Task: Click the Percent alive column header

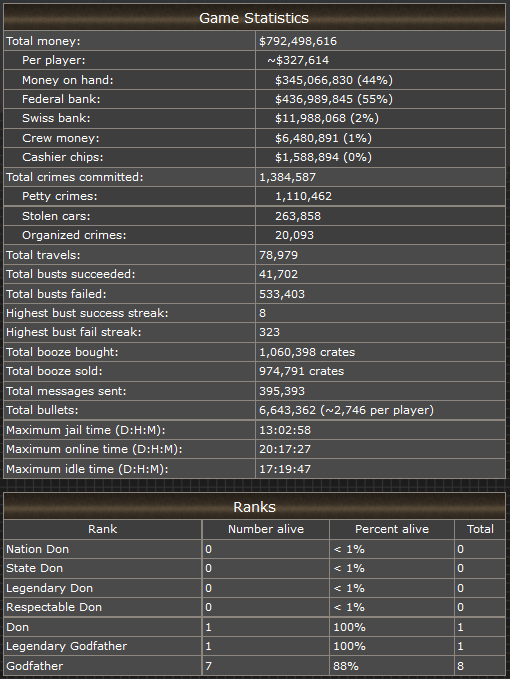Action: tap(392, 529)
